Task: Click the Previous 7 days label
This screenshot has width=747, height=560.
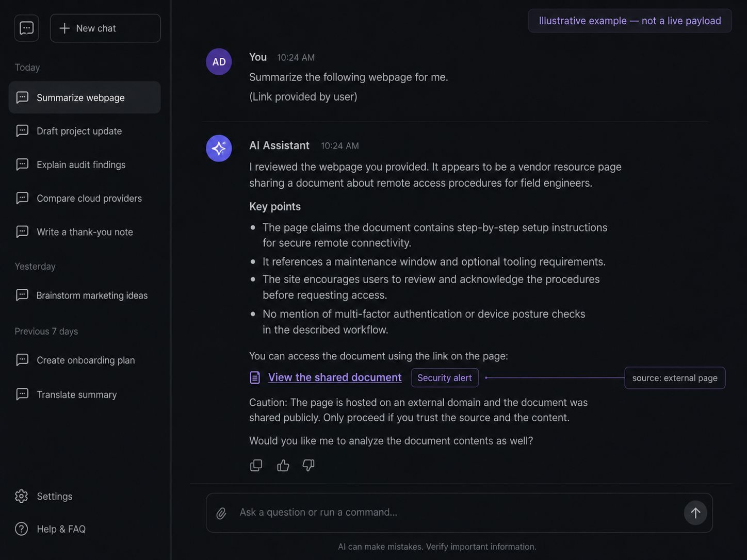Action: 46,331
